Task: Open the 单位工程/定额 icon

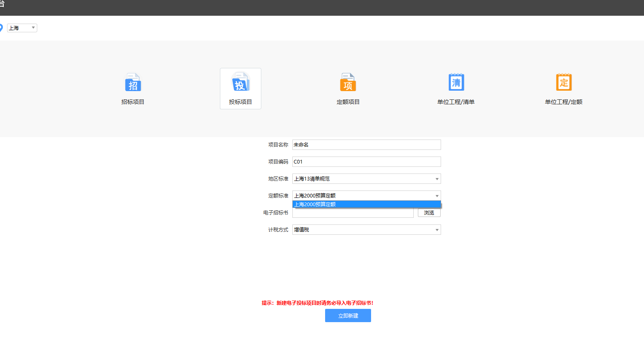Action: pyautogui.click(x=564, y=82)
